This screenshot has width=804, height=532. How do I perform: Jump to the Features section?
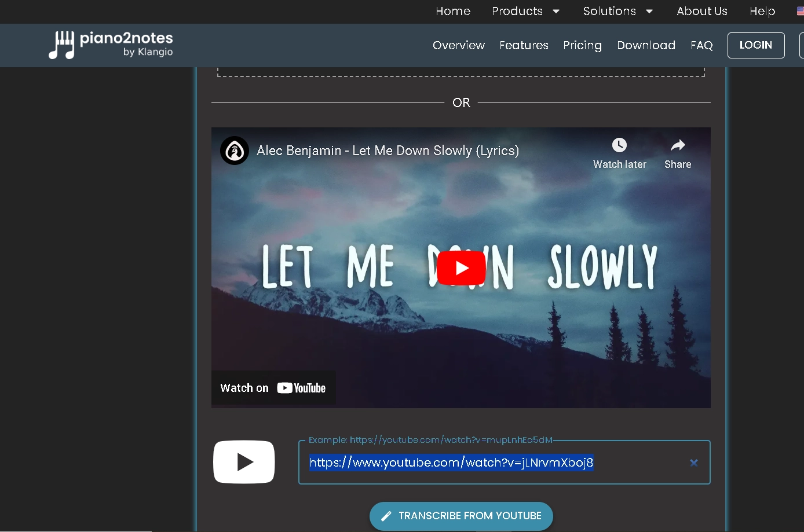[524, 45]
